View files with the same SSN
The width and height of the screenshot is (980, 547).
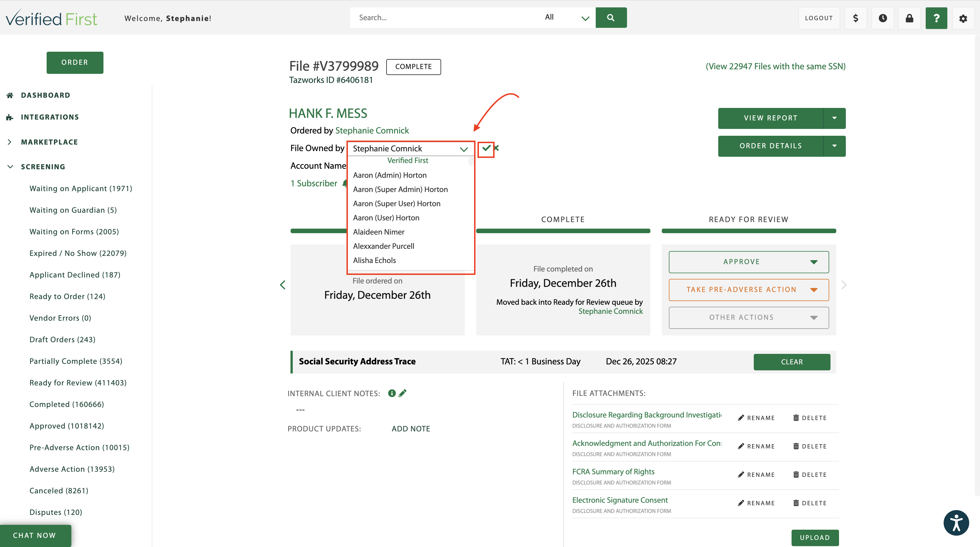coord(775,66)
